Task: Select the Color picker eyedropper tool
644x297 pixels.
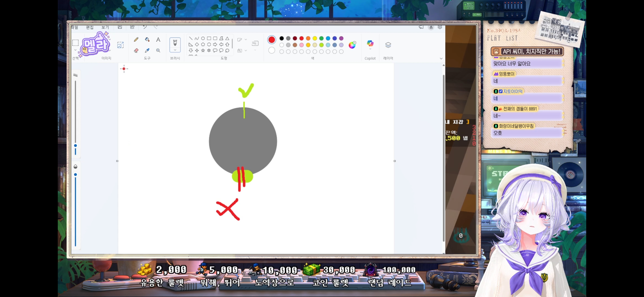Action: 147,51
